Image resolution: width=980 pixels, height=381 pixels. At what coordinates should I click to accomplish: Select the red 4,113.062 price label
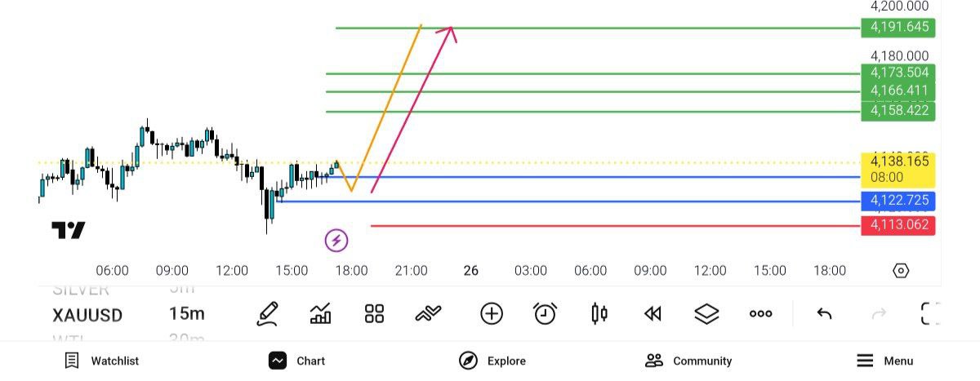pyautogui.click(x=898, y=225)
